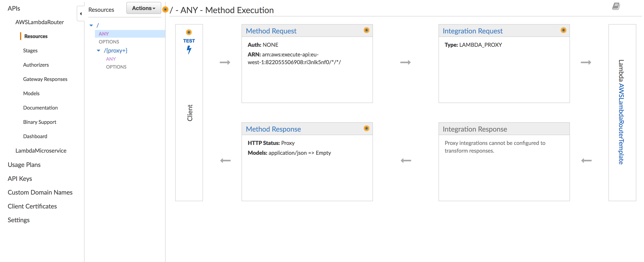
Task: Click the ARN value text
Action: coord(294,58)
